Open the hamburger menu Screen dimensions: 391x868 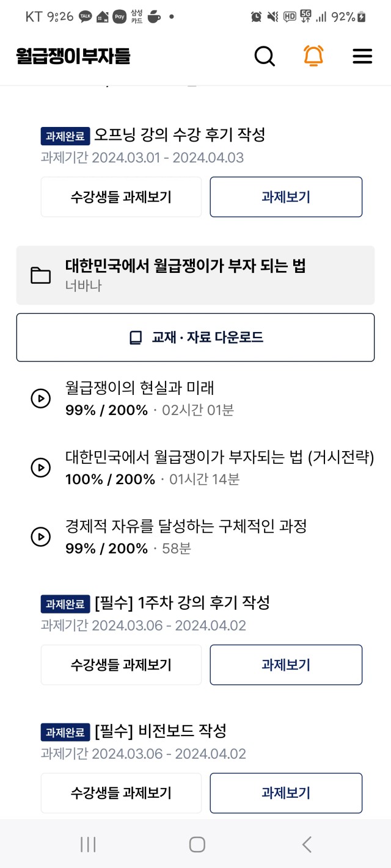(x=362, y=56)
